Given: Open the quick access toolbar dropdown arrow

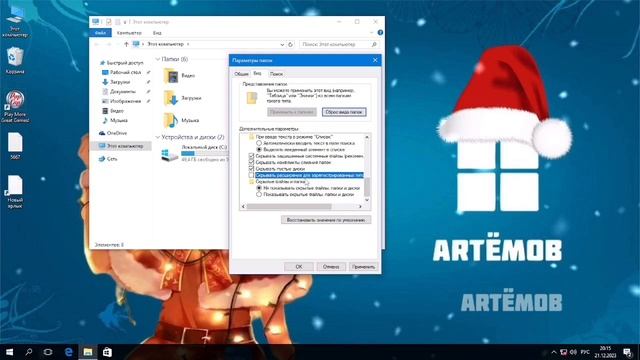Looking at the screenshot, I should (125, 22).
